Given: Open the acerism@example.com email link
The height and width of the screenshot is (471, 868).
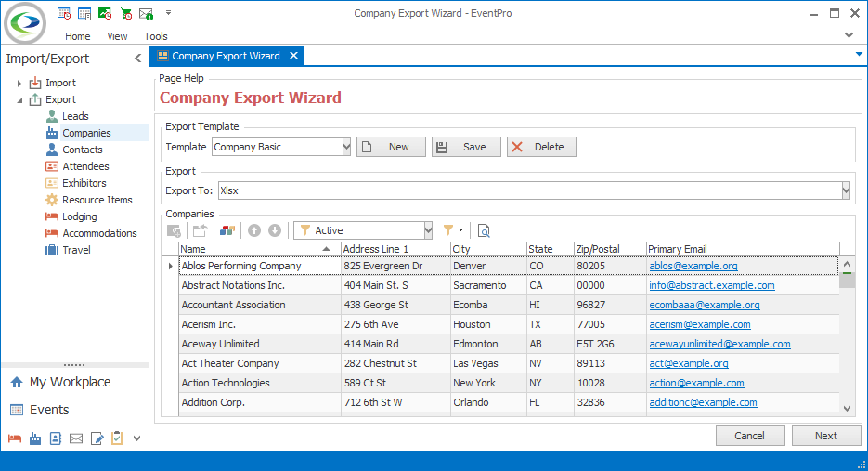Looking at the screenshot, I should tap(700, 324).
